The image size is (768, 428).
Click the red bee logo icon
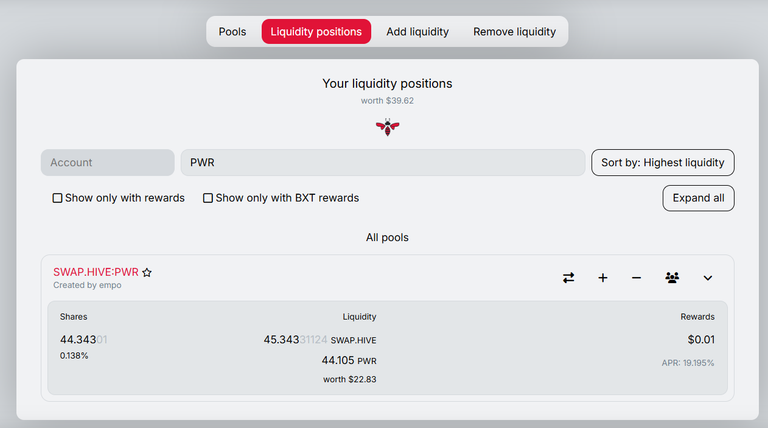point(387,127)
